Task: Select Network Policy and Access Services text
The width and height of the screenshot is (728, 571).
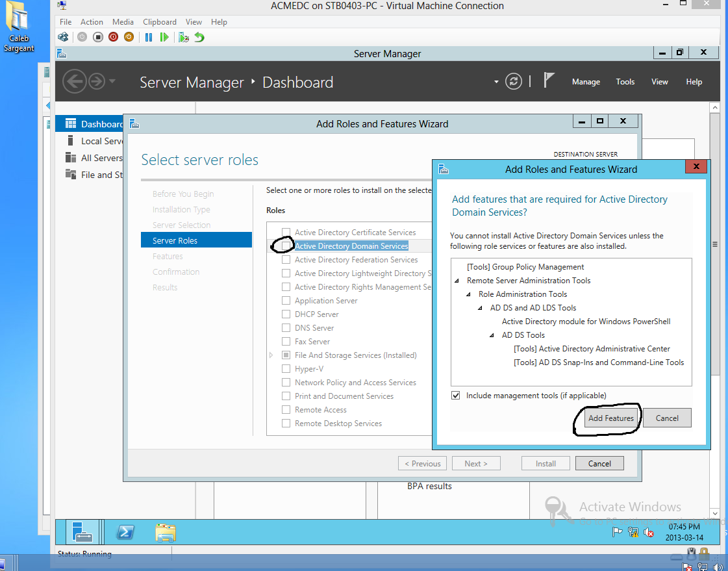Action: click(x=356, y=383)
